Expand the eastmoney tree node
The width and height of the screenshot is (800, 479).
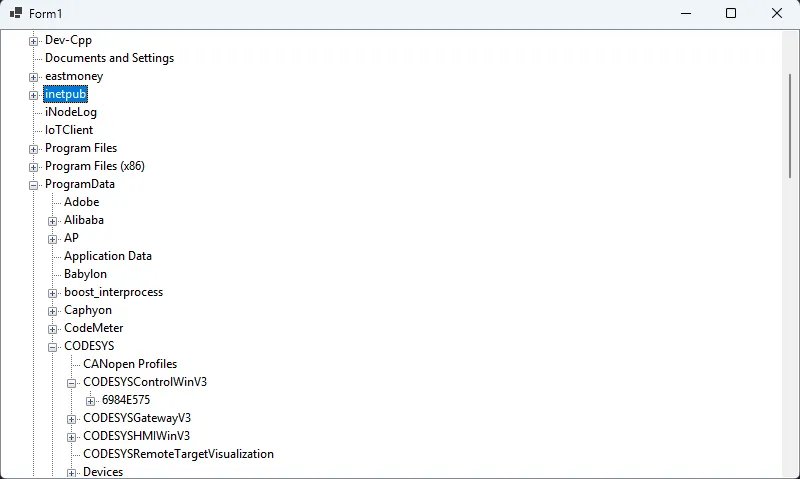point(34,77)
